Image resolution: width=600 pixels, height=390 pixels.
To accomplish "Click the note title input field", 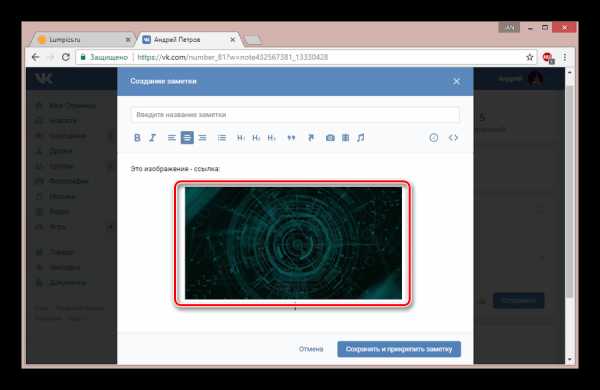I will point(295,115).
